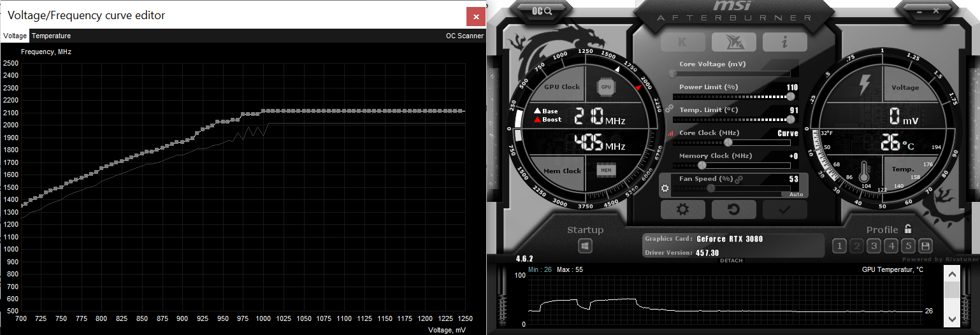
Task: Toggle the Fan Speed link icon
Action: (739, 180)
